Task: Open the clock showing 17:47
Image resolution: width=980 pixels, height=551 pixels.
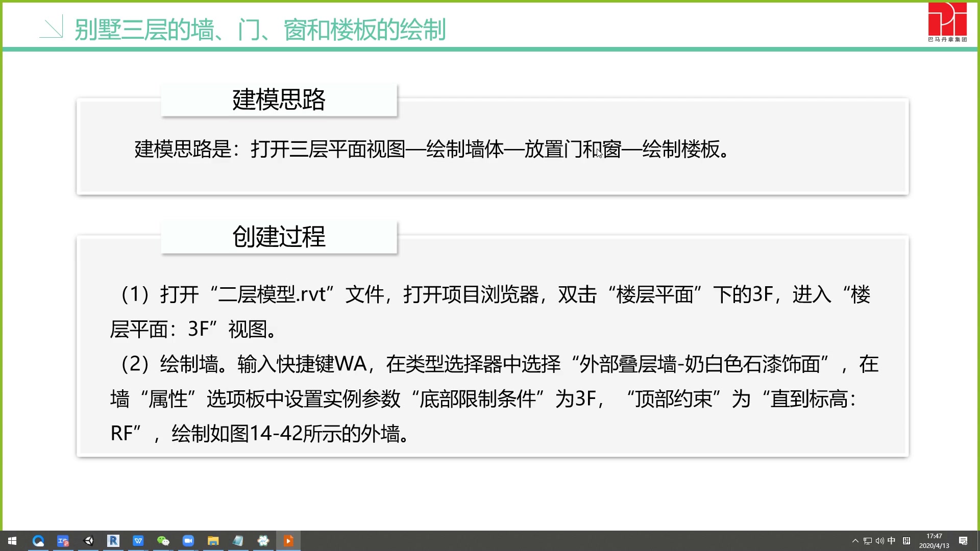Action: click(934, 541)
